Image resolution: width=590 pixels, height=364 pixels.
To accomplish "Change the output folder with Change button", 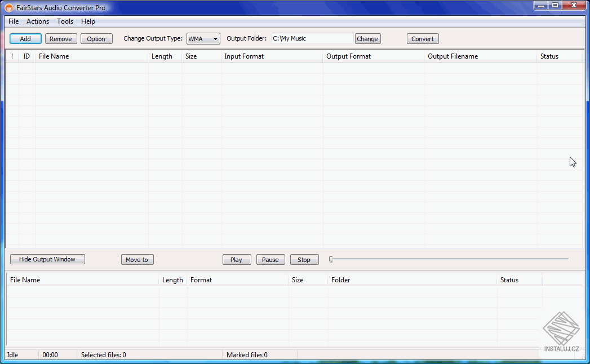I will pos(367,39).
